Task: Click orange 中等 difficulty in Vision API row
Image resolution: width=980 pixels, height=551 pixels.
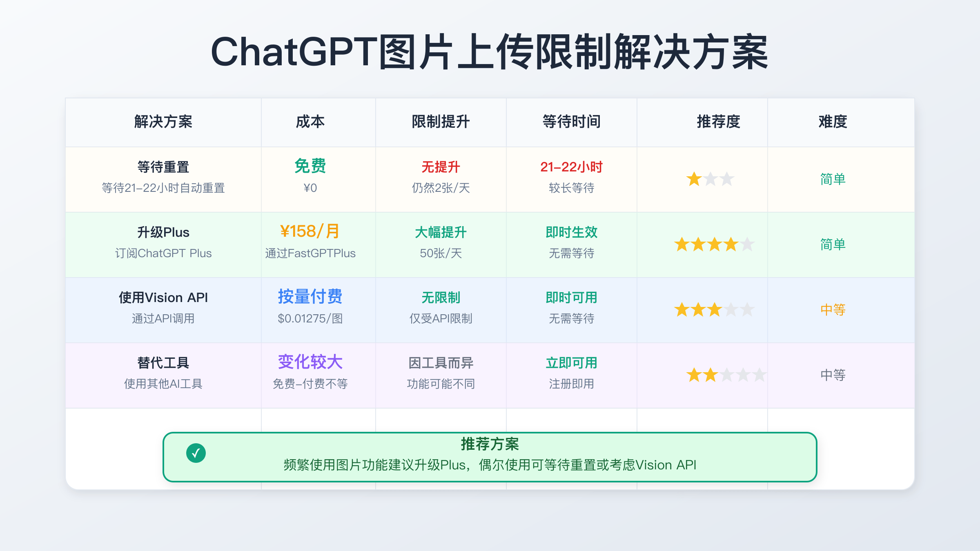Action: point(833,310)
